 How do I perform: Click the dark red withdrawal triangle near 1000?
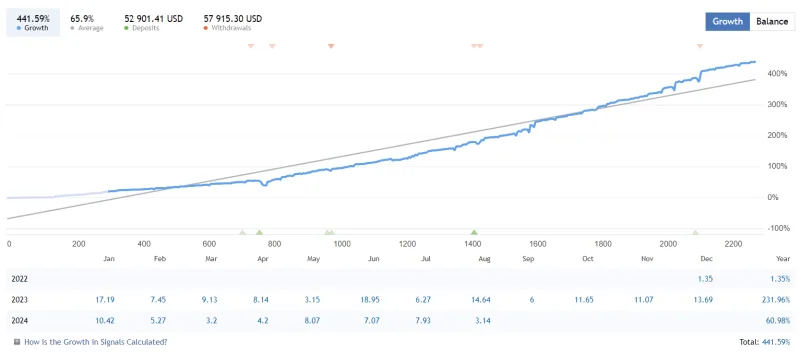point(331,46)
